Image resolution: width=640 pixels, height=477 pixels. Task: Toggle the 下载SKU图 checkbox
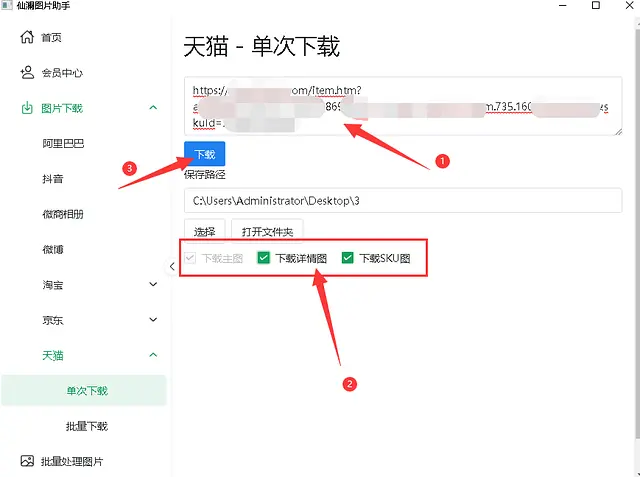point(347,258)
